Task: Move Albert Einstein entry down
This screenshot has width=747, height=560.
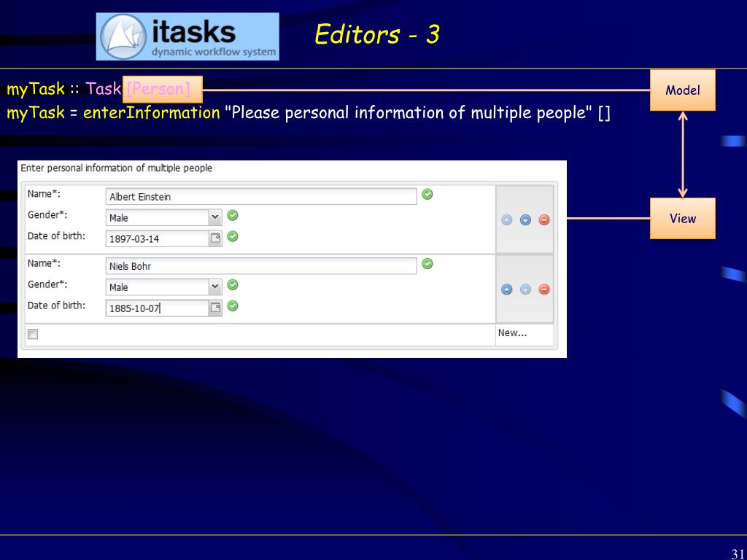Action: 525,220
